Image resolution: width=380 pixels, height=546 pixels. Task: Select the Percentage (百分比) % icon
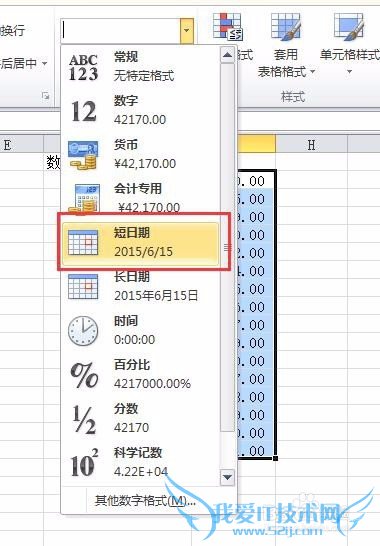coord(84,375)
